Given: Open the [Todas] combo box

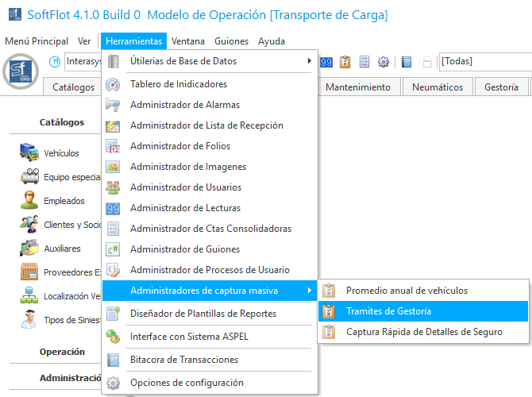Looking at the screenshot, I should 484,61.
